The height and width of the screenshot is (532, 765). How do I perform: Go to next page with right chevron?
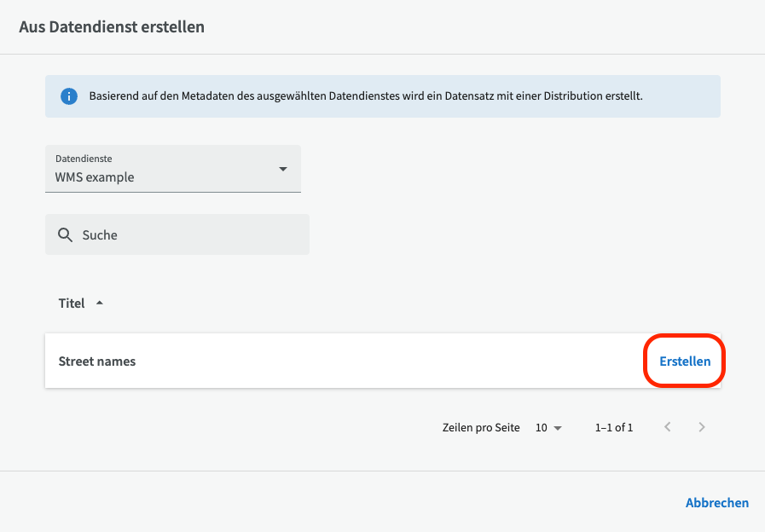[702, 427]
